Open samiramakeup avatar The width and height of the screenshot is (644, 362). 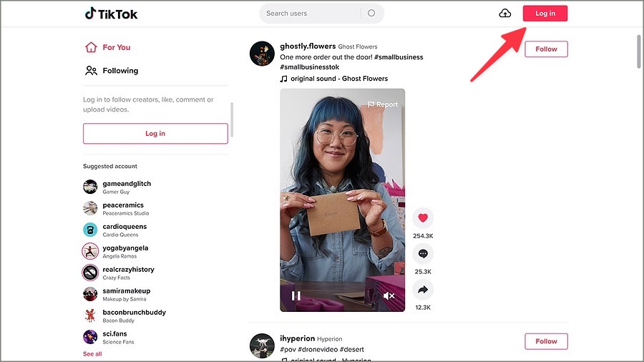[x=90, y=294]
